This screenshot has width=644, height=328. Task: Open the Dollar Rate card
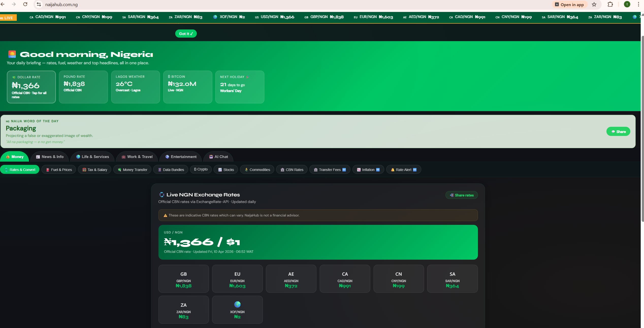click(x=31, y=87)
